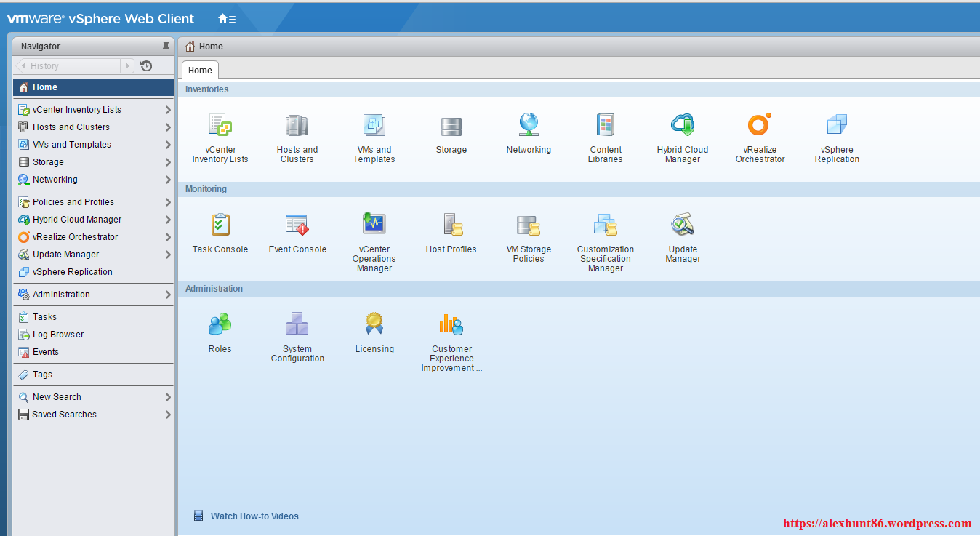Click the recent history clock icon

(146, 66)
